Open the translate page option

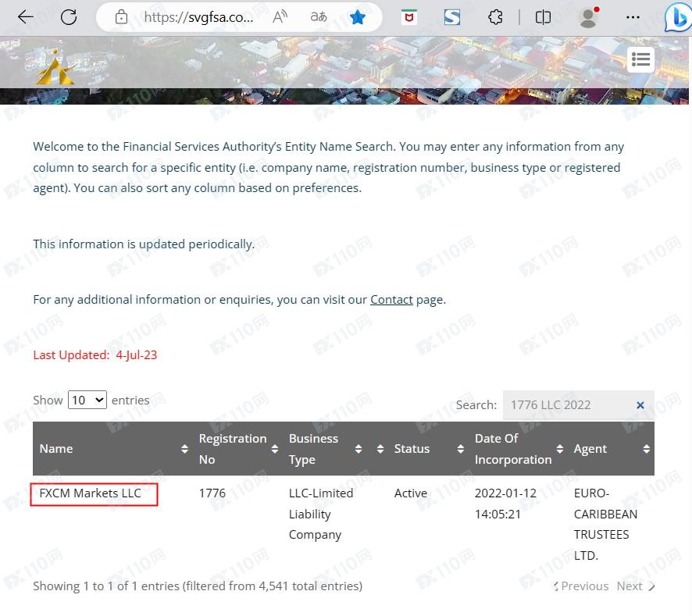(318, 16)
